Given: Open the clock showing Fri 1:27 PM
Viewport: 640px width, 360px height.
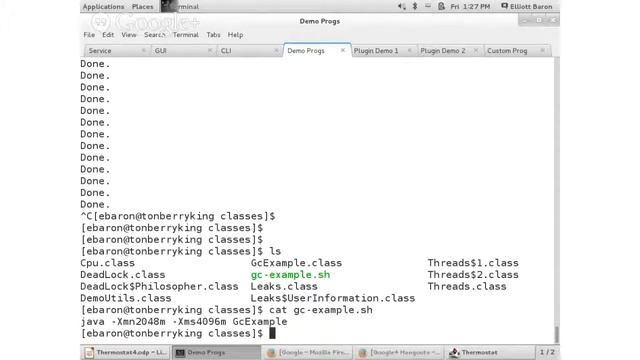Looking at the screenshot, I should [470, 7].
